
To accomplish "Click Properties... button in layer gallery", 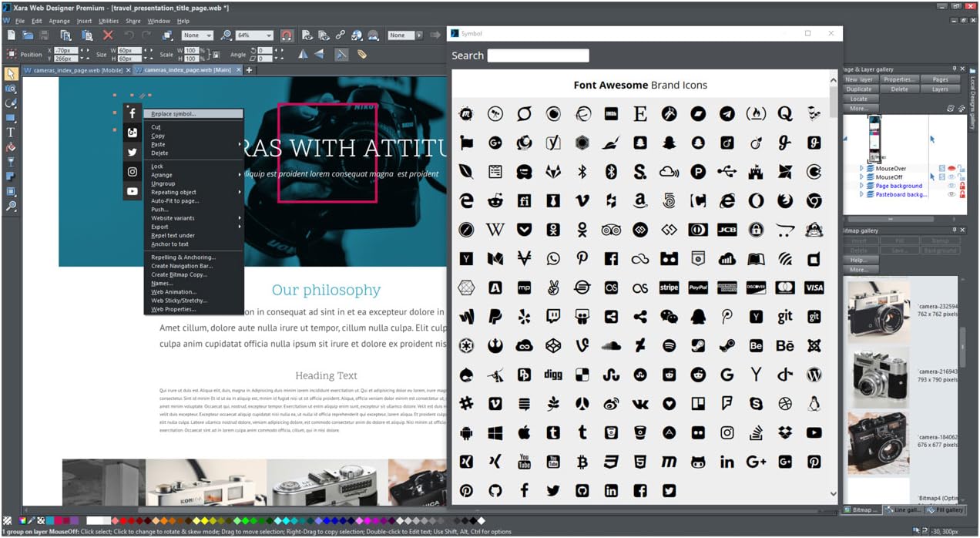I will click(x=898, y=79).
